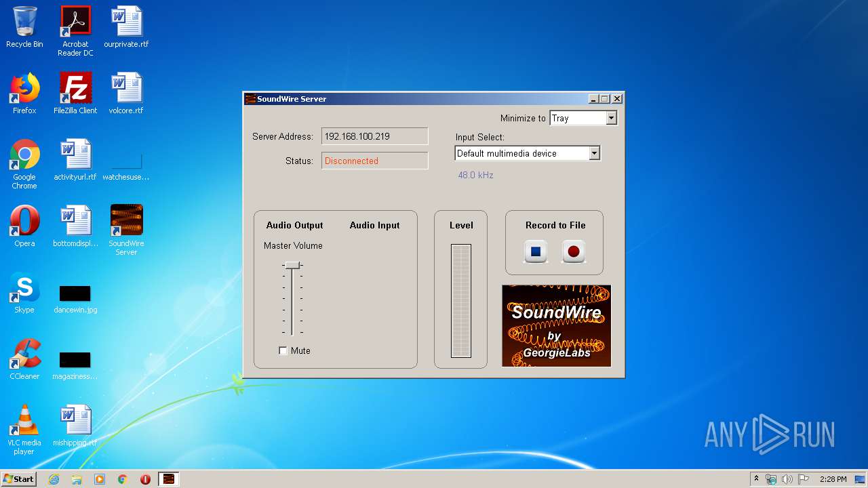Image resolution: width=868 pixels, height=488 pixels.
Task: Open Windows Explorer folder in taskbar
Action: [x=77, y=479]
